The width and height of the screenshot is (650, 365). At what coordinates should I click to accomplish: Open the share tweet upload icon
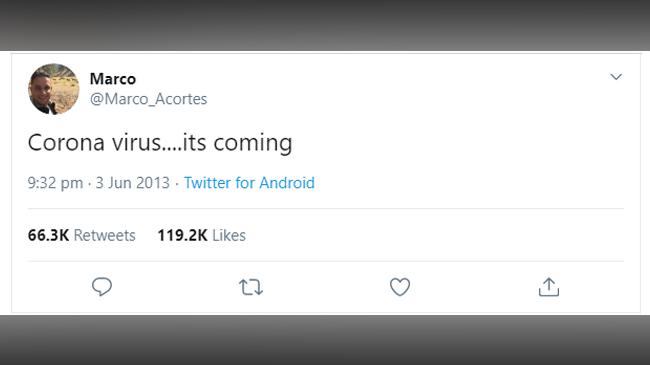coord(549,287)
